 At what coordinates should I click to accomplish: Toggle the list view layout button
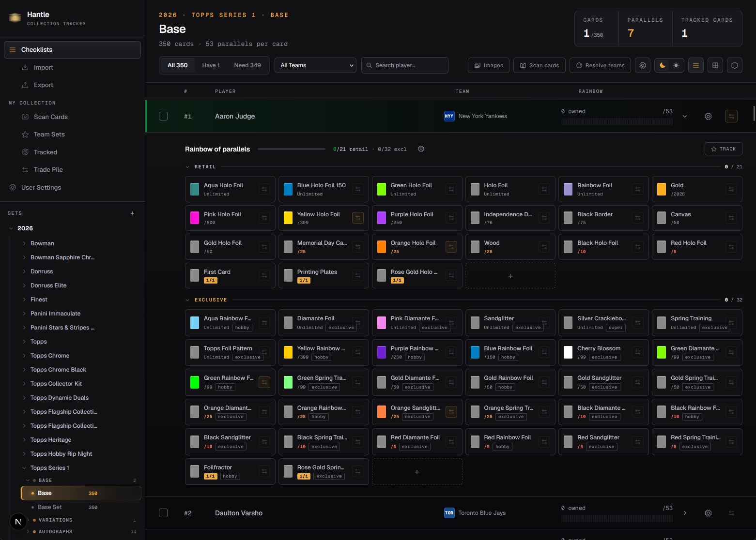pos(696,65)
